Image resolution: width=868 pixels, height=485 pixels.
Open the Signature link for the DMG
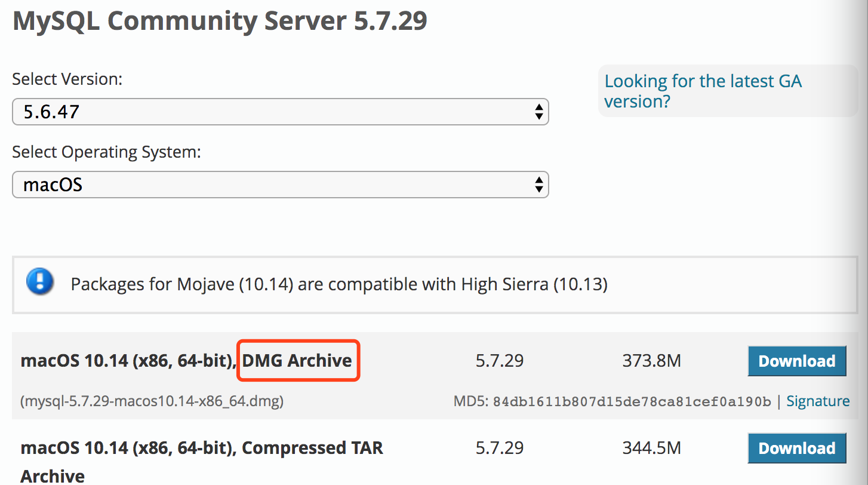click(818, 401)
